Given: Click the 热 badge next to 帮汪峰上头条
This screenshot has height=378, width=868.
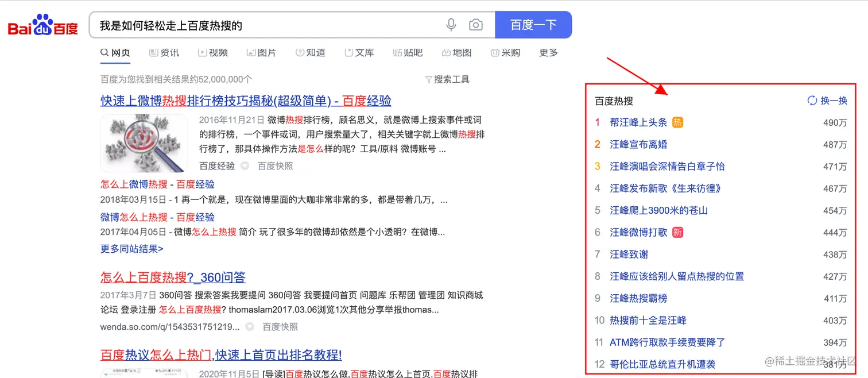Looking at the screenshot, I should (677, 122).
